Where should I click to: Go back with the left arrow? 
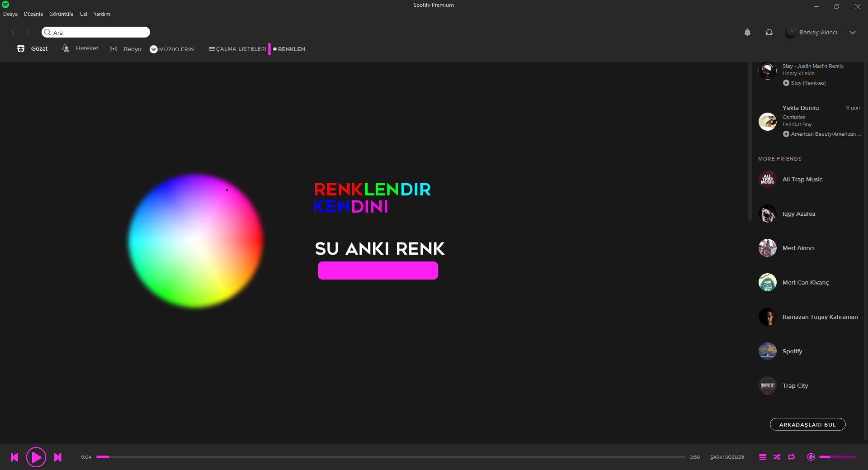[13, 32]
